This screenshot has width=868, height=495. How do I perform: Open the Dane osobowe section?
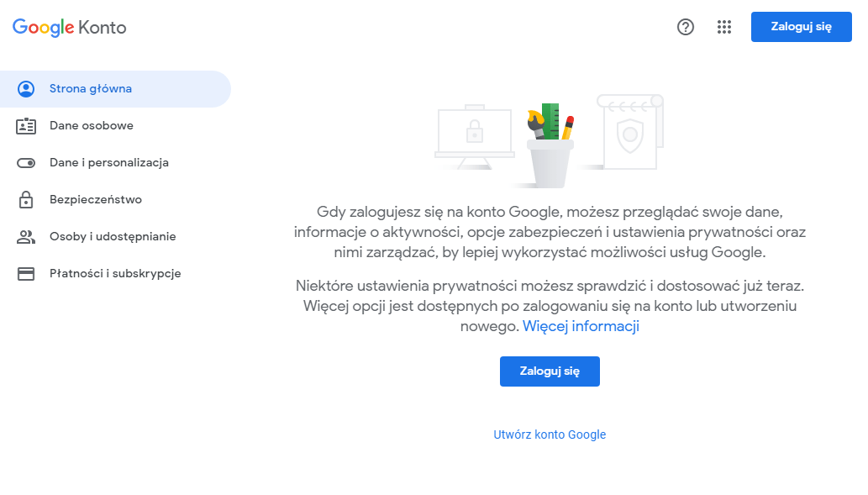click(x=92, y=126)
